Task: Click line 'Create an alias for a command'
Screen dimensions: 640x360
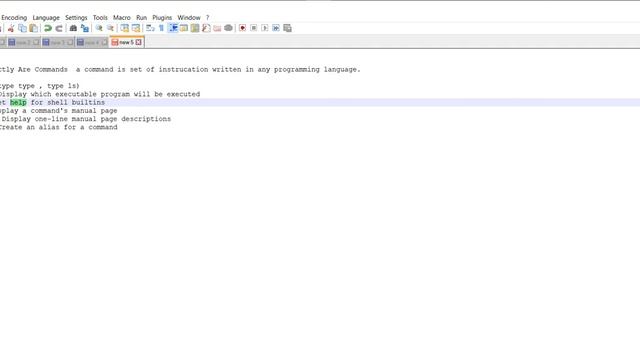Action: pos(58,127)
